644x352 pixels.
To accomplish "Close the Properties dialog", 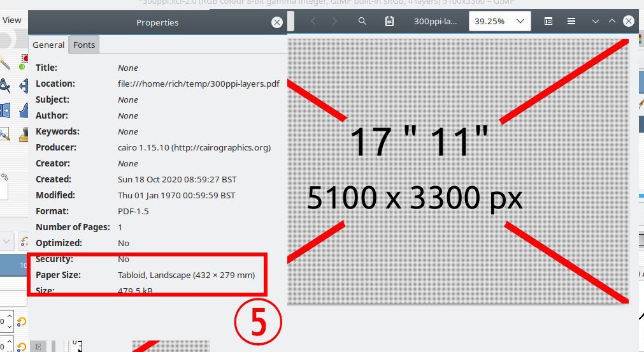I will pyautogui.click(x=277, y=22).
